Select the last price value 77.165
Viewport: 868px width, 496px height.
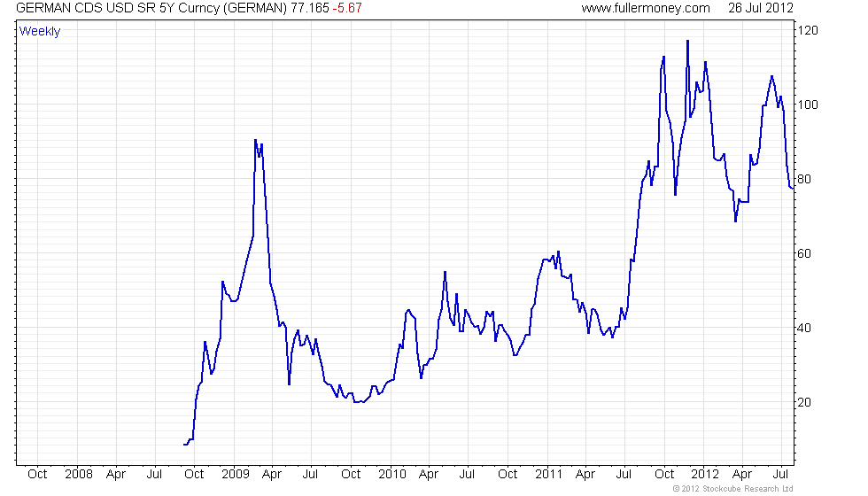coord(310,8)
